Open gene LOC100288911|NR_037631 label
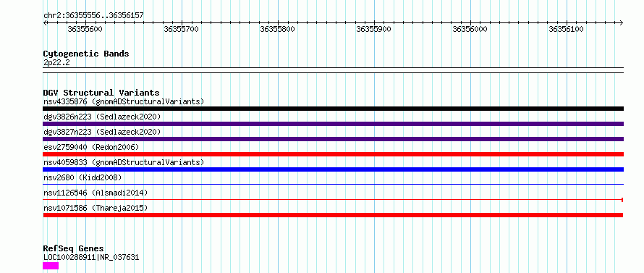Screen dimensions: 644x273 click(x=91, y=258)
